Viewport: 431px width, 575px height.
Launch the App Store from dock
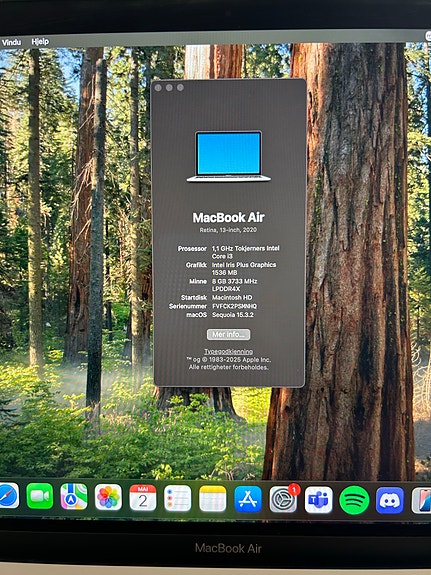248,499
